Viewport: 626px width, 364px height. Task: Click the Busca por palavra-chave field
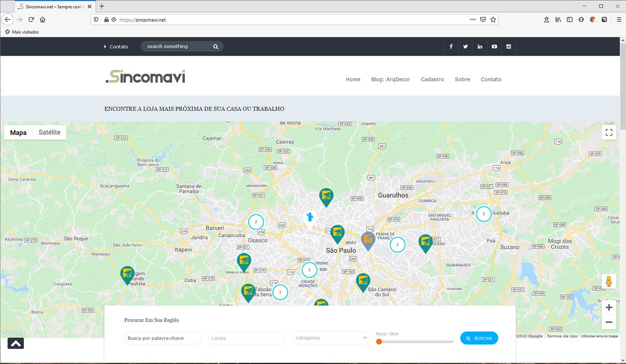click(162, 338)
